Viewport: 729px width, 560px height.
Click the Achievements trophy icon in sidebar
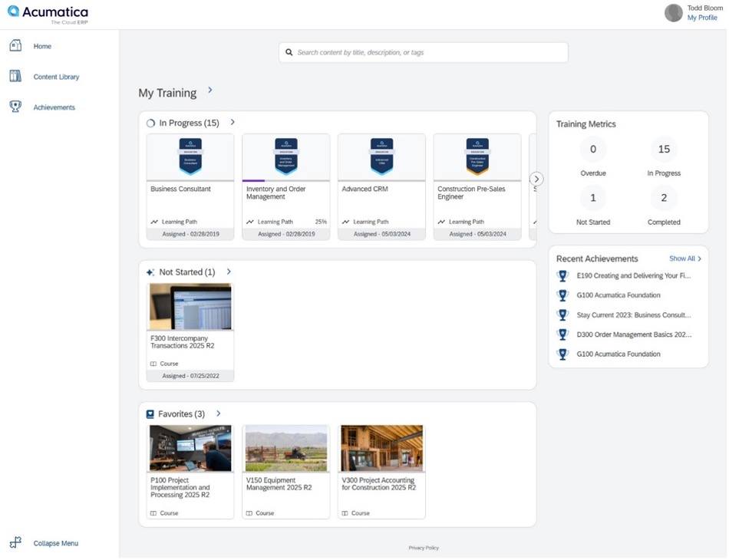16,107
